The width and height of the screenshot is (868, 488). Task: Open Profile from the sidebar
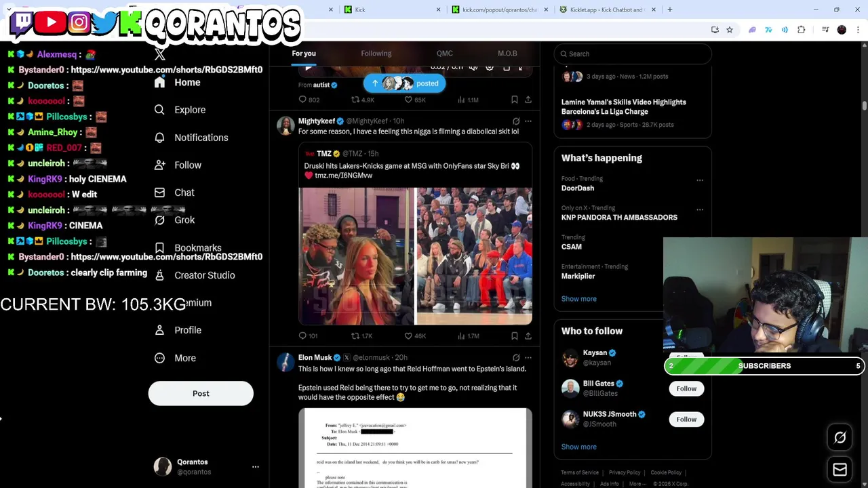(178, 330)
